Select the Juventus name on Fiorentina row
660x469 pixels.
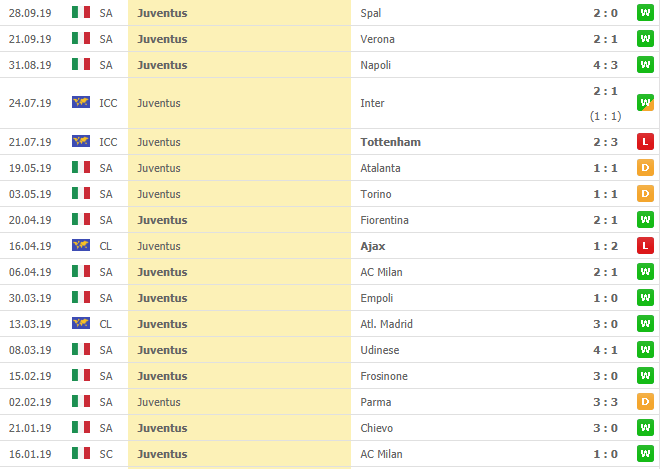(163, 220)
